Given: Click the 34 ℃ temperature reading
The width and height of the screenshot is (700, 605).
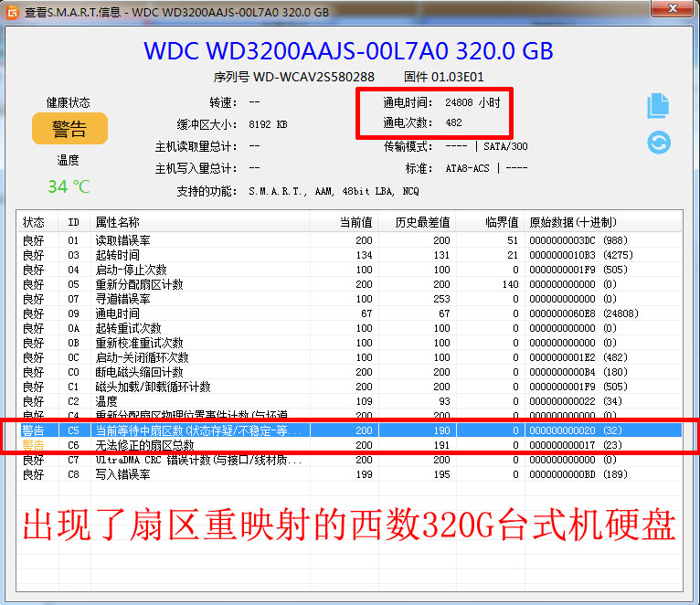Looking at the screenshot, I should pos(69,186).
